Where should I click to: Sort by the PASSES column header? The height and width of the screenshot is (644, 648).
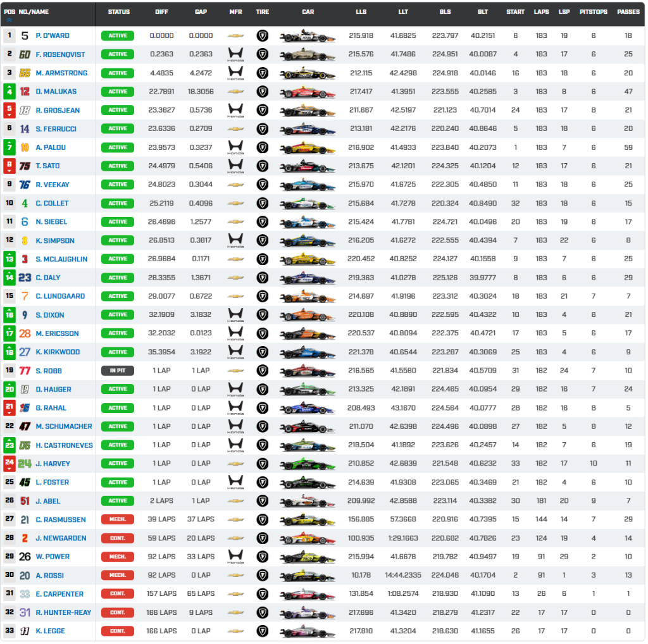tap(628, 12)
